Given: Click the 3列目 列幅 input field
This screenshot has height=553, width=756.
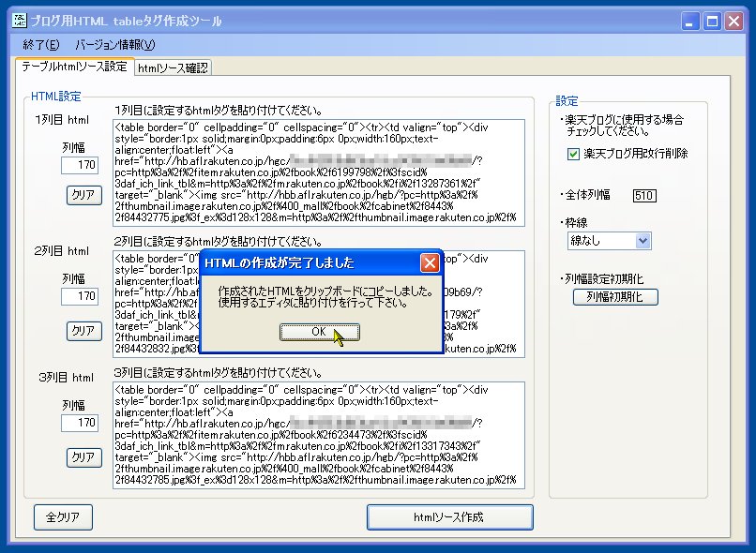Looking at the screenshot, I should (x=80, y=424).
